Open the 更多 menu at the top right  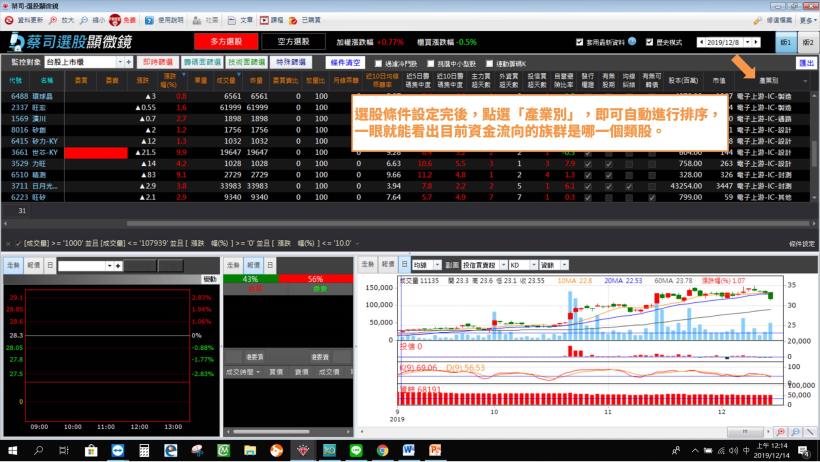pyautogui.click(x=807, y=20)
